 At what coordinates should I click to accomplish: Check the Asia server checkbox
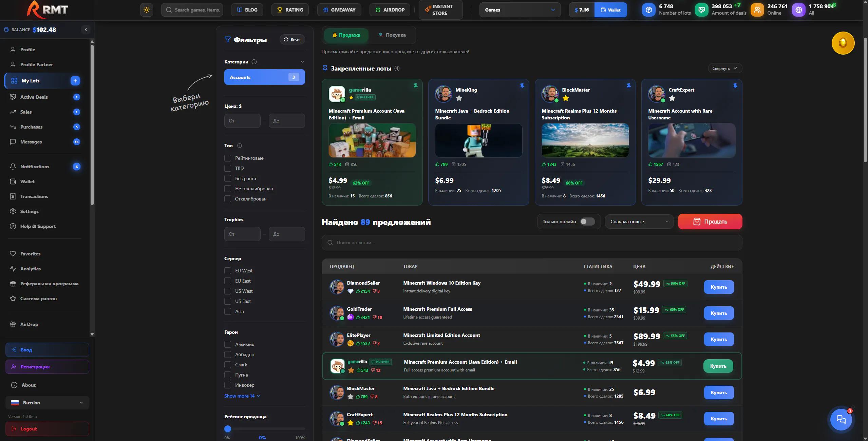click(x=228, y=311)
